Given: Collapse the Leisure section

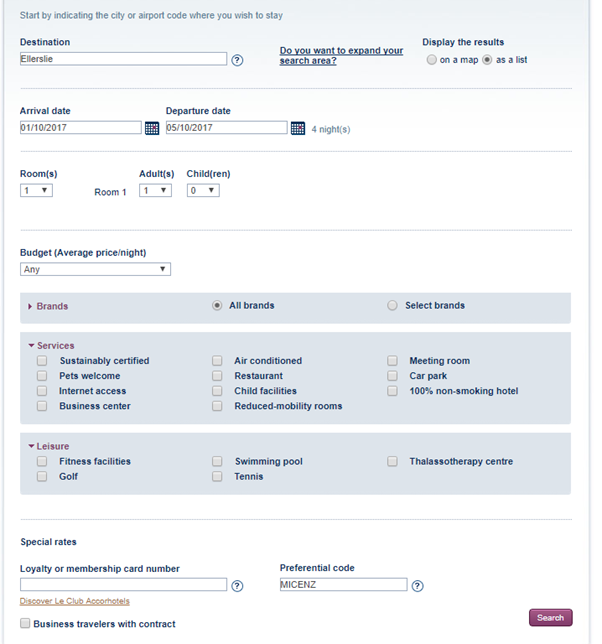Looking at the screenshot, I should (50, 447).
